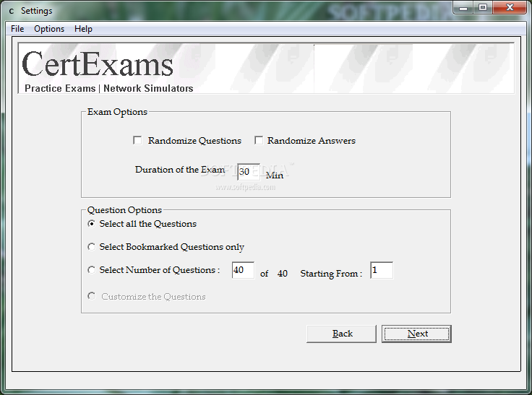Maximize the Settings window
This screenshot has width=532, height=395.
pyautogui.click(x=483, y=7)
